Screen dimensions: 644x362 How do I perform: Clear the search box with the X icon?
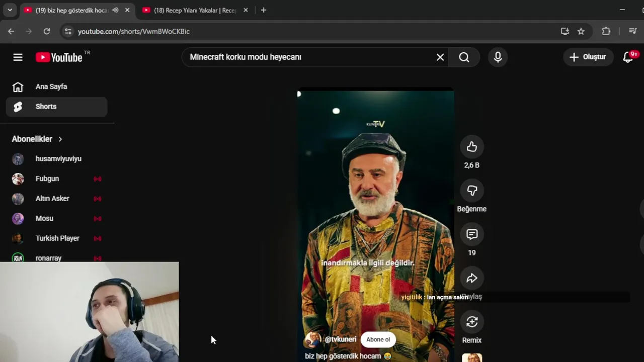[x=440, y=57]
